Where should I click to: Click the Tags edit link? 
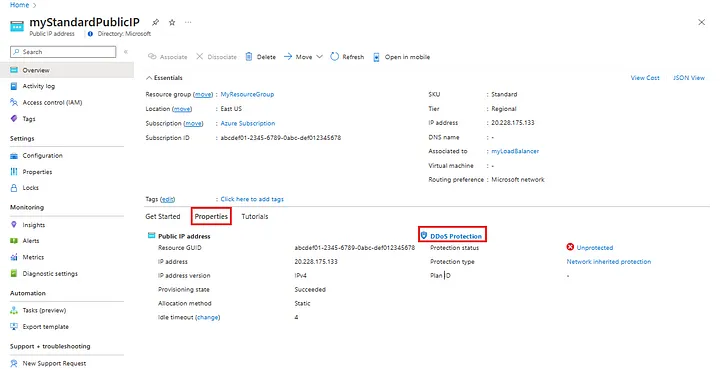pyautogui.click(x=168, y=199)
